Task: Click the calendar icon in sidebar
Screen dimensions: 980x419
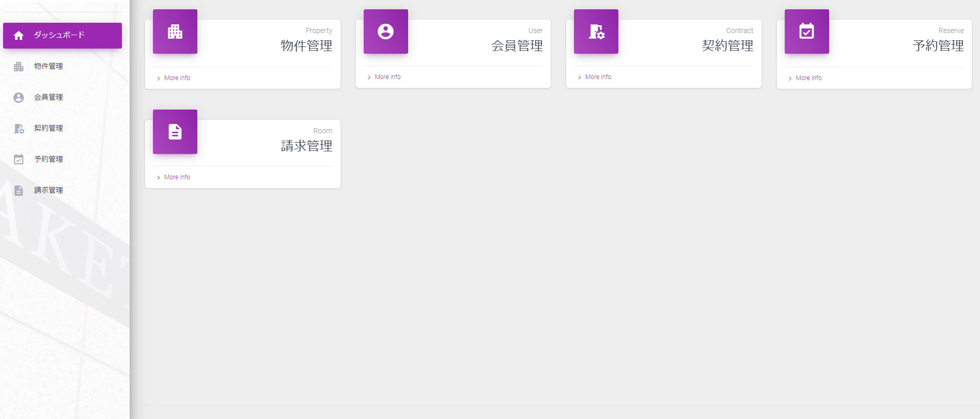Action: 19,160
